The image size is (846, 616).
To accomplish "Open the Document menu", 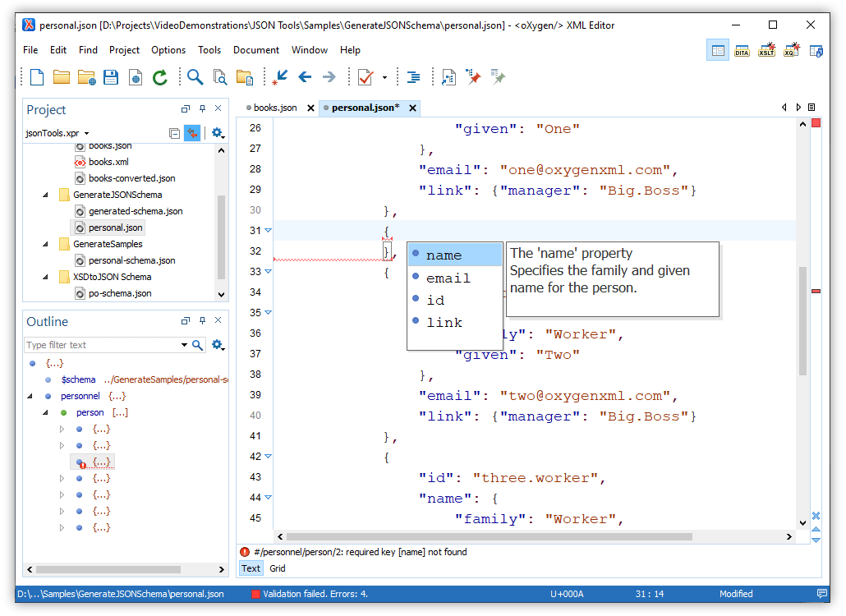I will coord(255,50).
